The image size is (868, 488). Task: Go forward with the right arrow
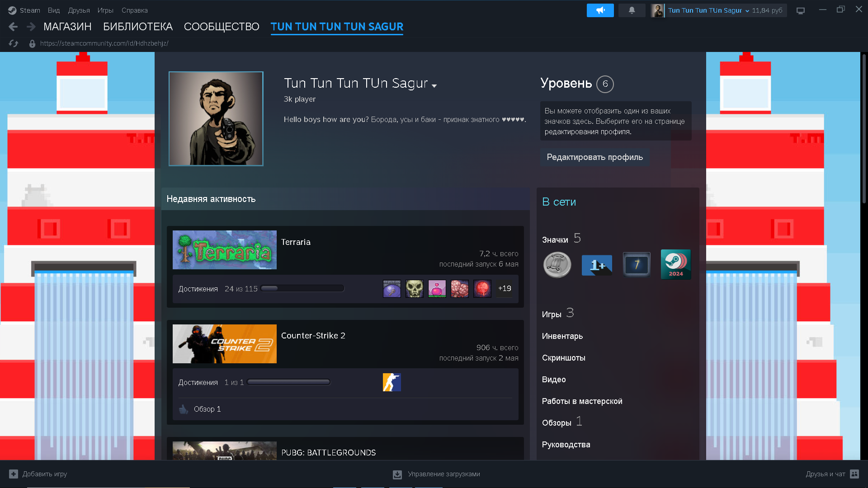tap(31, 27)
